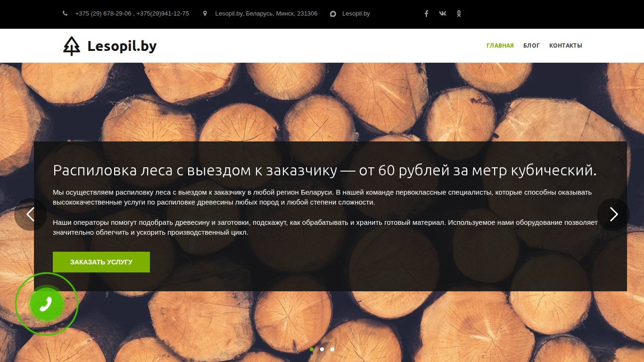644x362 pixels.
Task: Click the address Lesopil.by, Беларусь, Минск
Action: [266, 14]
